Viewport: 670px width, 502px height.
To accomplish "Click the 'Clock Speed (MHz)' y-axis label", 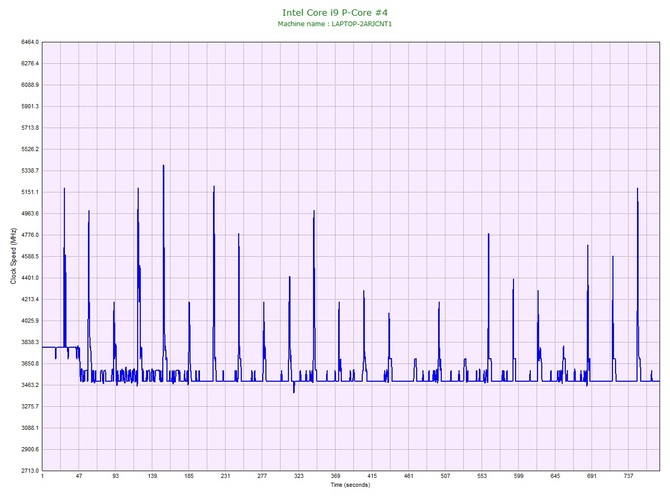I will pyautogui.click(x=13, y=256).
